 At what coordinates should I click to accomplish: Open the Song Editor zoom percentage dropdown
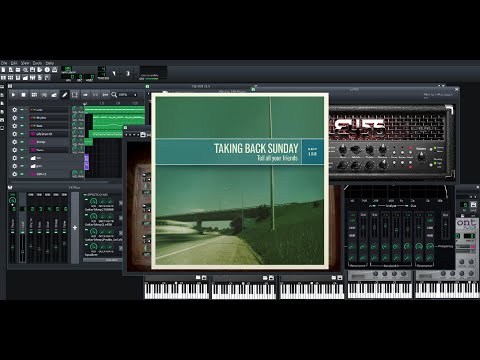click(x=128, y=95)
